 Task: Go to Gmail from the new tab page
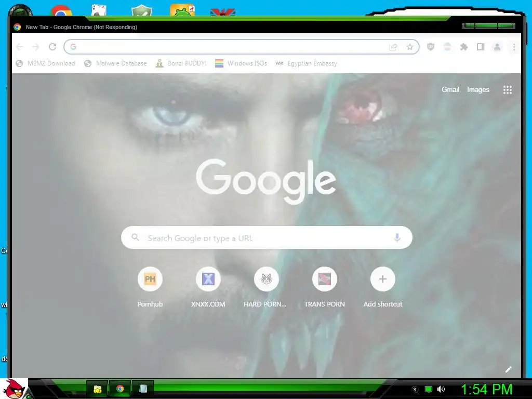click(450, 89)
